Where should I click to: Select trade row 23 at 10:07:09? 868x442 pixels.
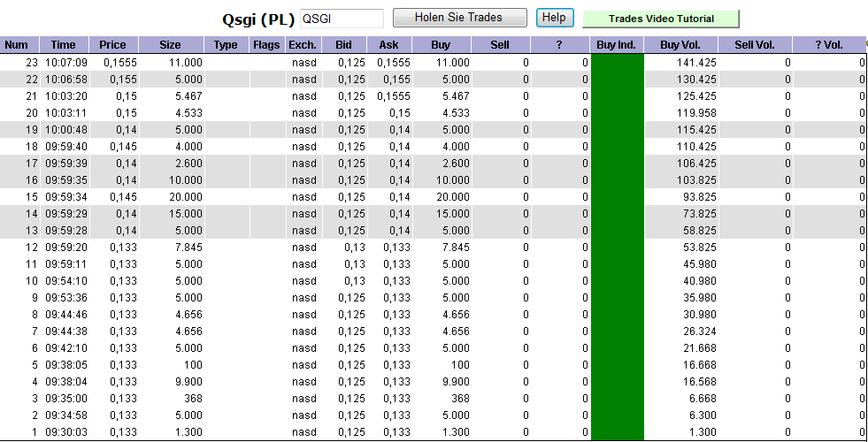click(64, 63)
